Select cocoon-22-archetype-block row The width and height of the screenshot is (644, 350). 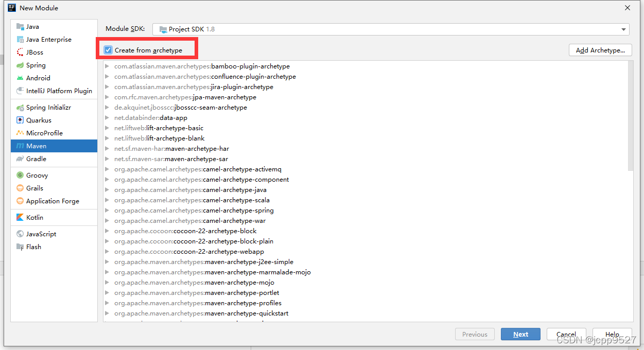(365, 231)
